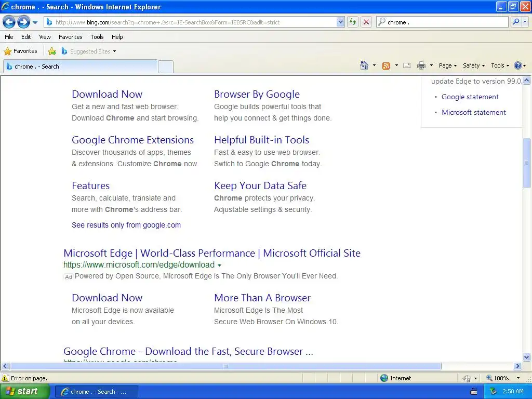Click the Add to Favorites Bar icon

52,51
